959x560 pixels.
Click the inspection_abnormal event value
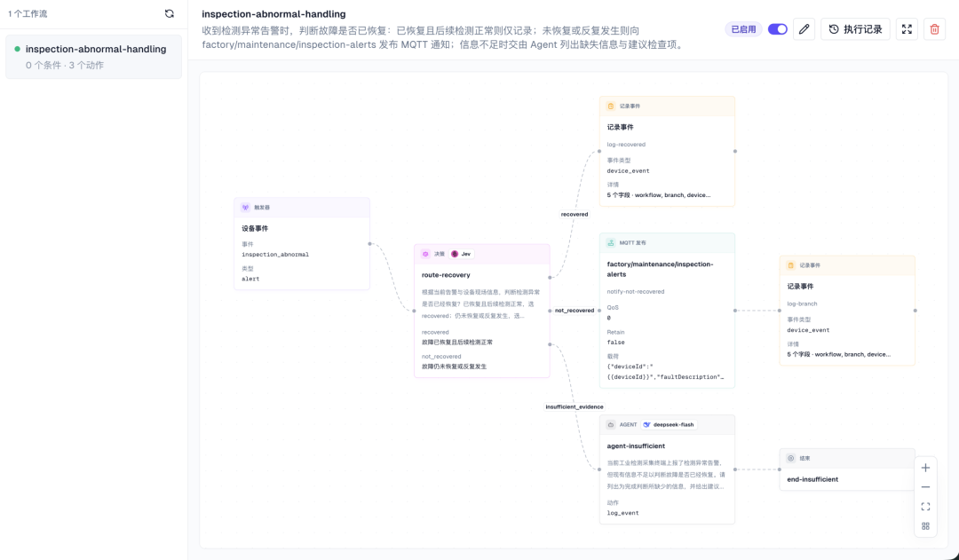(x=275, y=255)
